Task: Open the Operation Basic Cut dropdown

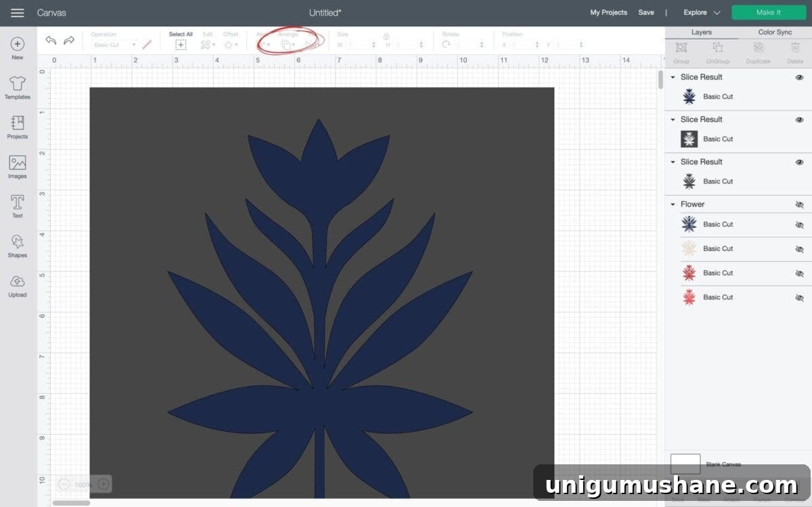Action: click(x=114, y=45)
